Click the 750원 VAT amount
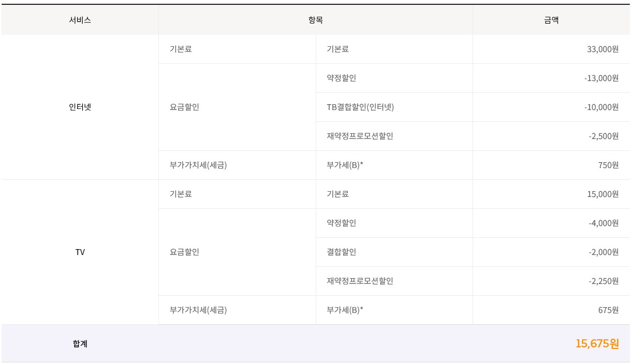 click(x=608, y=165)
